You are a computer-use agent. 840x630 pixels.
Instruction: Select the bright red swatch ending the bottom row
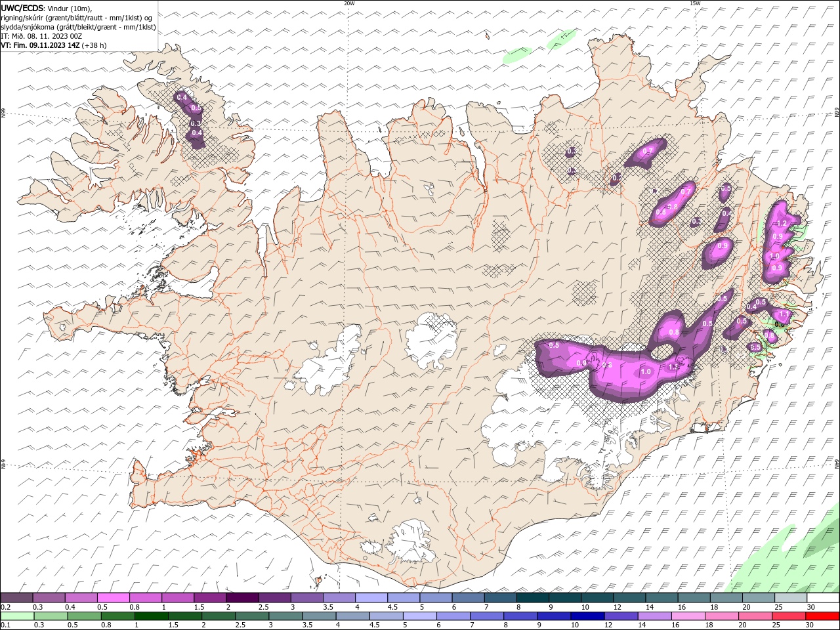822,616
